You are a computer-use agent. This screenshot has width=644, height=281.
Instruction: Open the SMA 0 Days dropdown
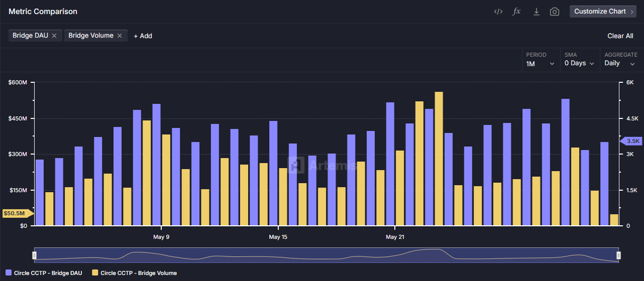pos(579,64)
